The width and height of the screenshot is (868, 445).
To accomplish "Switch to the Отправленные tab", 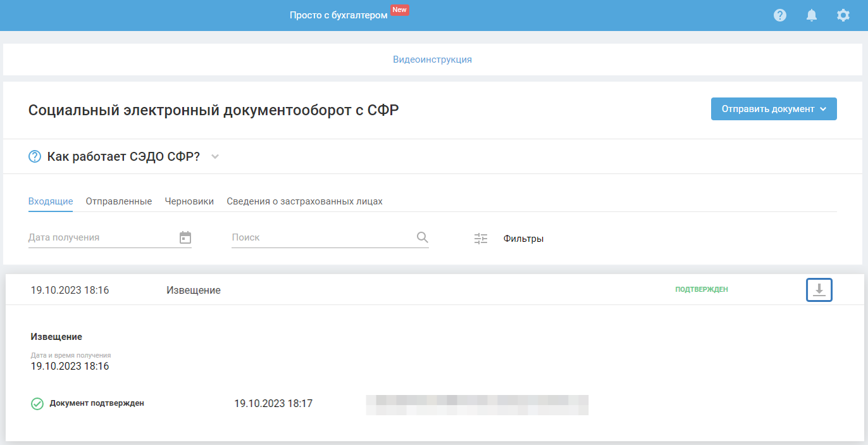I will (x=119, y=201).
